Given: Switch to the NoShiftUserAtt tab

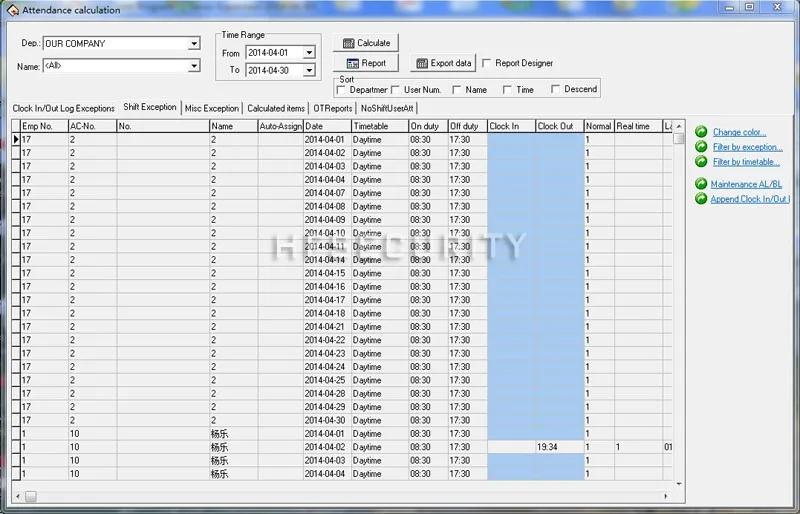Looking at the screenshot, I should 387,108.
